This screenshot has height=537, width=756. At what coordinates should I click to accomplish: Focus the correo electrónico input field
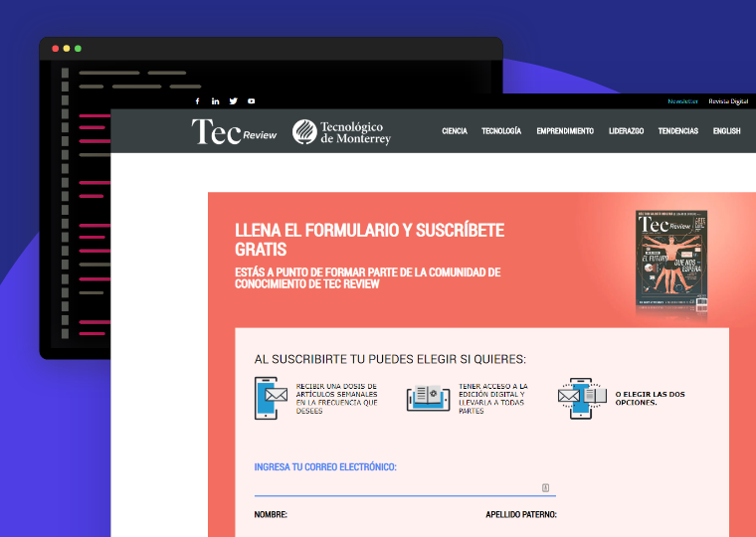pyautogui.click(x=405, y=487)
